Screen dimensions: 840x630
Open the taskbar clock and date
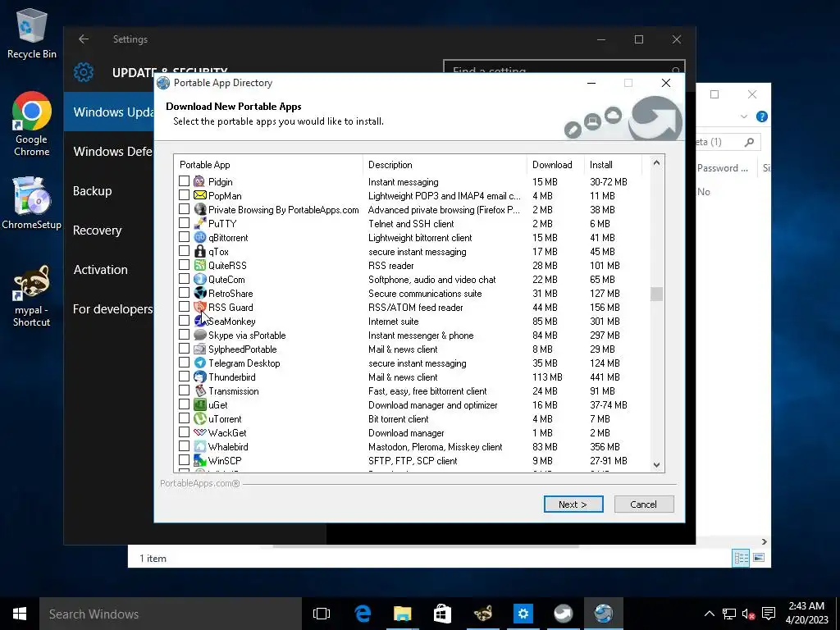coord(806,614)
